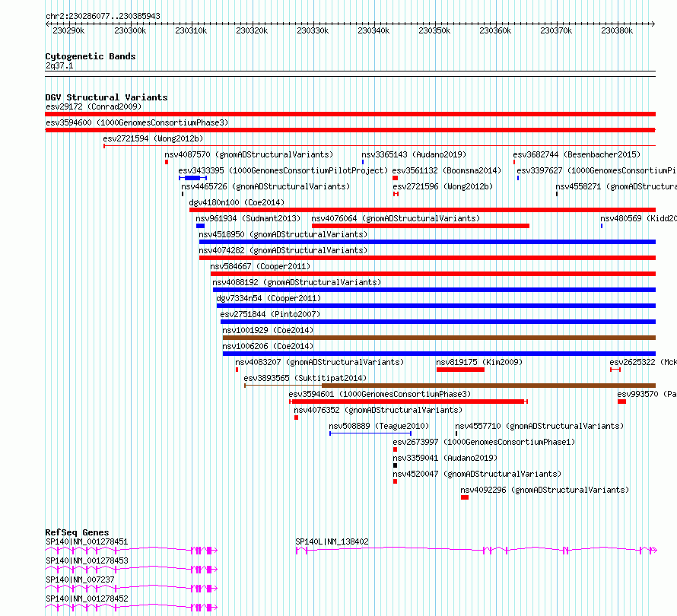Click the esv3561132 red marker
The height and width of the screenshot is (616, 677).
tap(395, 178)
